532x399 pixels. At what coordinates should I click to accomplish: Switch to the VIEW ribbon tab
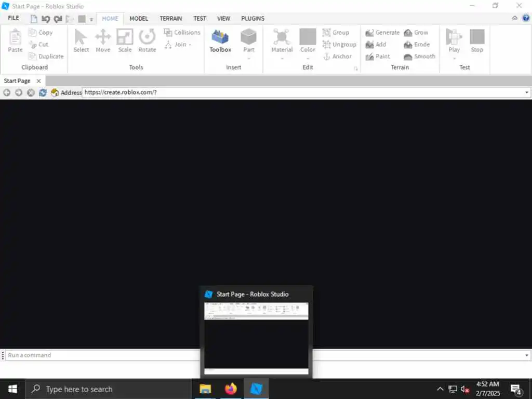[223, 18]
